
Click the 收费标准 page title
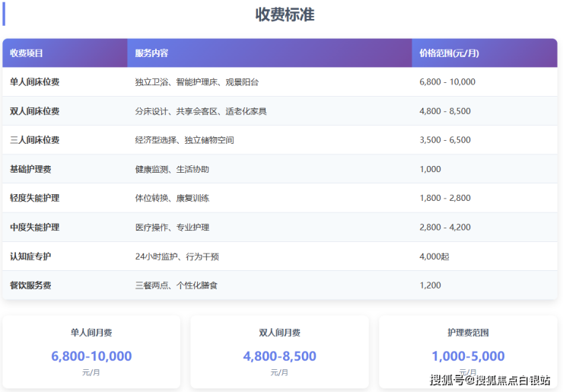pos(285,14)
